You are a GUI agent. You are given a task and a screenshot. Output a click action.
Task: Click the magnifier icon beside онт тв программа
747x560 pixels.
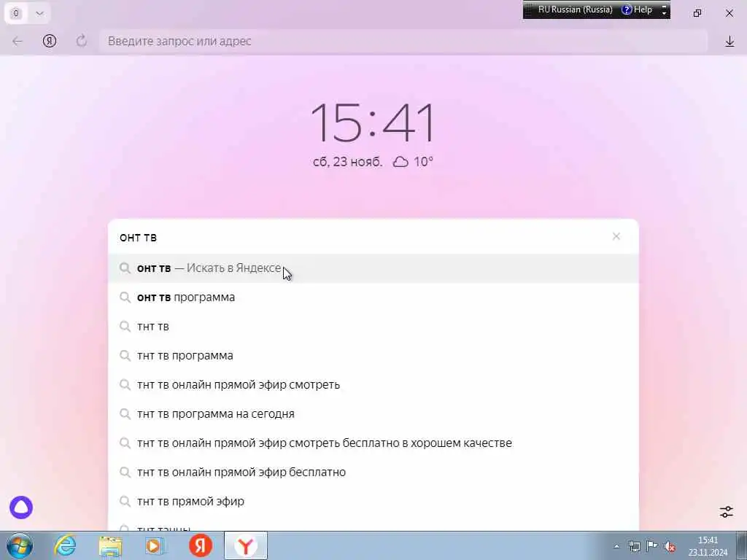pyautogui.click(x=125, y=297)
